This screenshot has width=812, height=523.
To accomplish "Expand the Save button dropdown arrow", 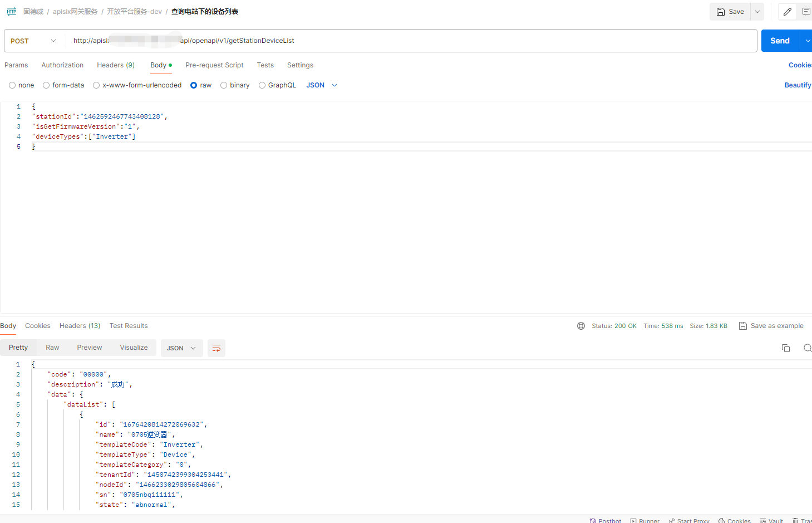I will click(x=757, y=12).
